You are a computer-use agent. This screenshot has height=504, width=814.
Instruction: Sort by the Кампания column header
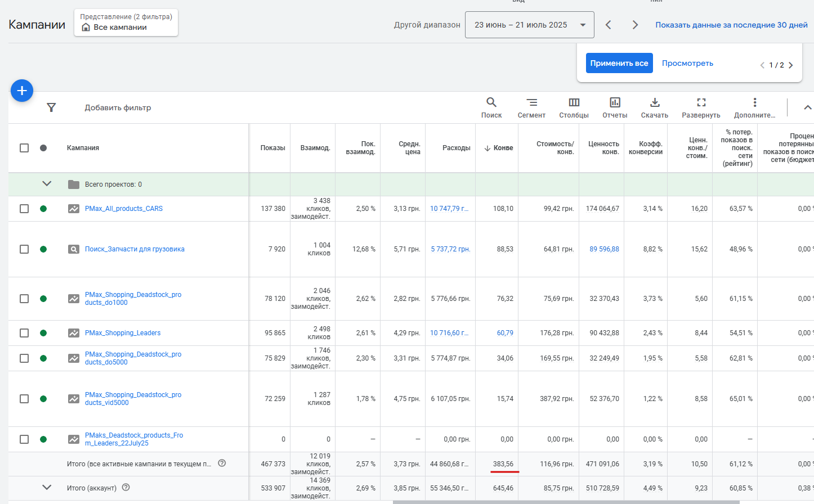coord(83,148)
